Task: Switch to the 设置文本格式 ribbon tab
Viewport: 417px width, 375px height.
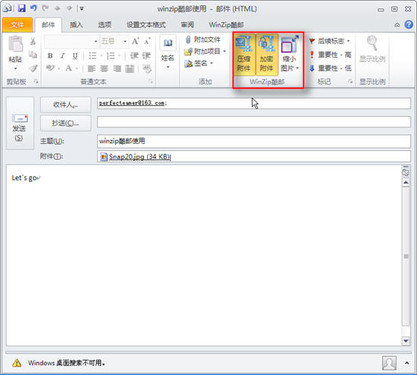Action: 146,25
